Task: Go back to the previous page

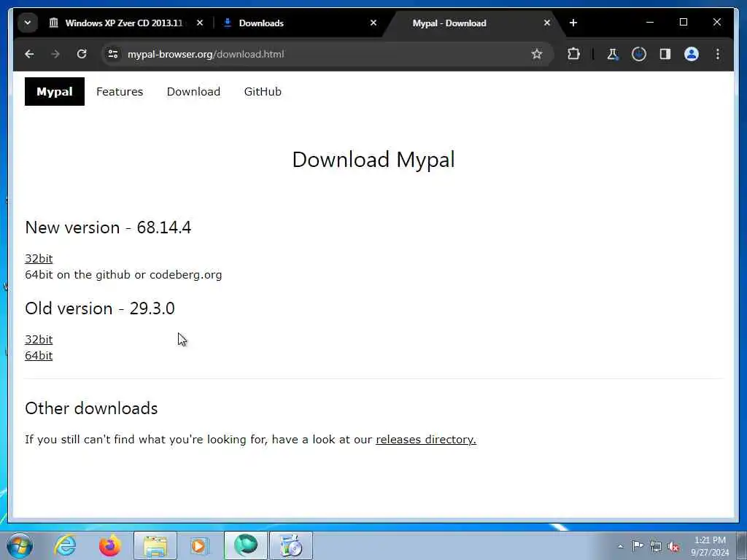Action: click(x=29, y=54)
